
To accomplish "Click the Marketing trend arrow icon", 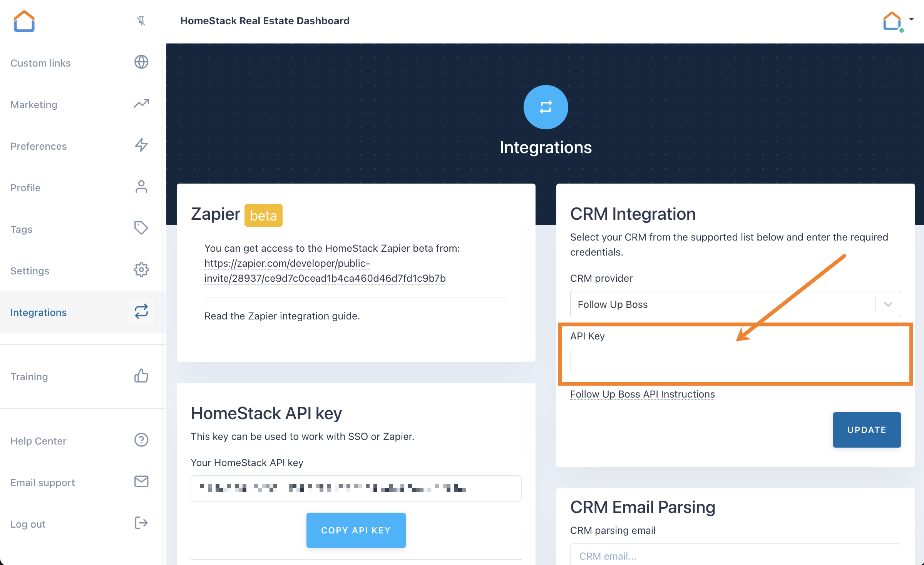I will (141, 104).
